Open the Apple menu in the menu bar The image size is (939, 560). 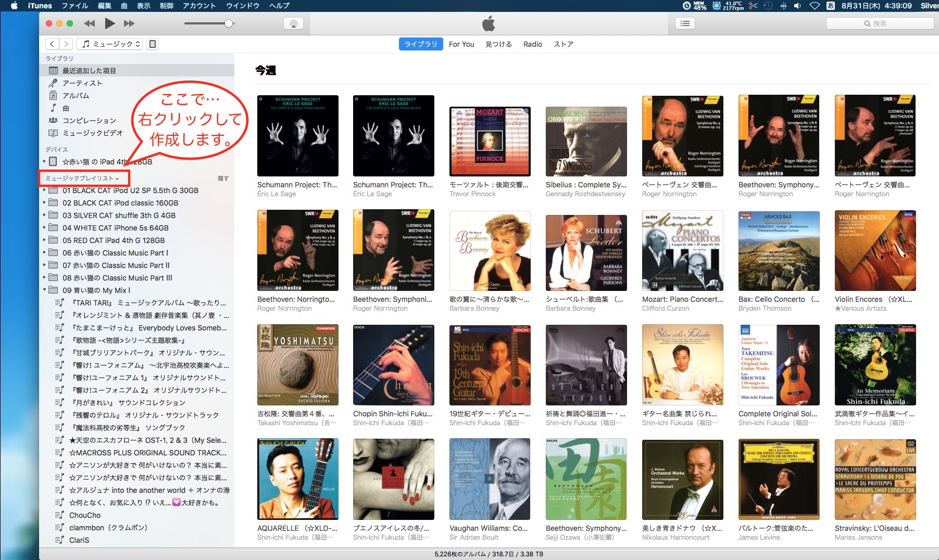coord(15,6)
